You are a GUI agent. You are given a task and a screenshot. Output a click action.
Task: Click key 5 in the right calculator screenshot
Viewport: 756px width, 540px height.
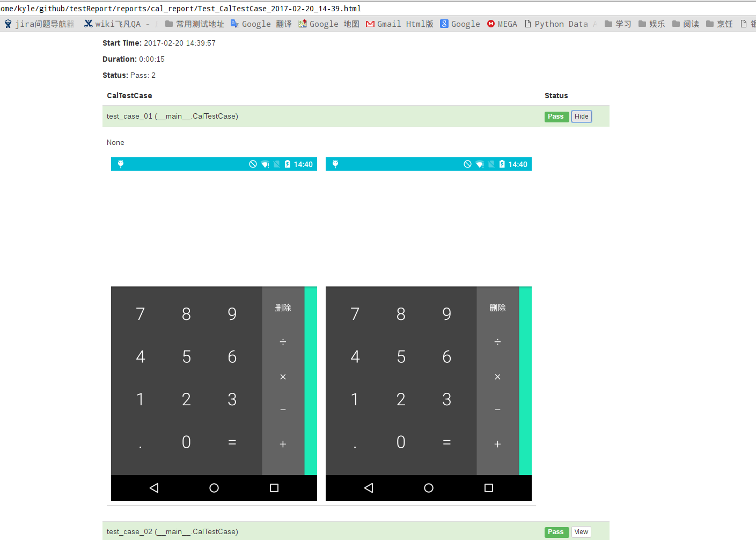(x=401, y=356)
